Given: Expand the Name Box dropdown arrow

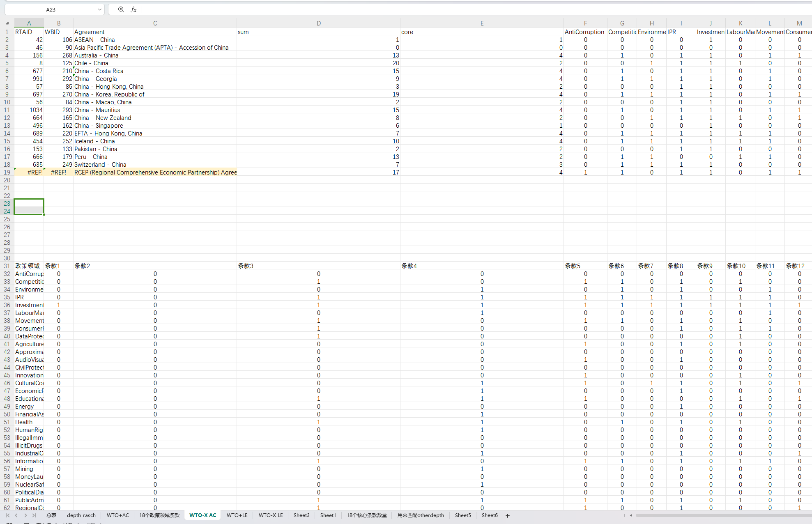Looking at the screenshot, I should coord(99,9).
